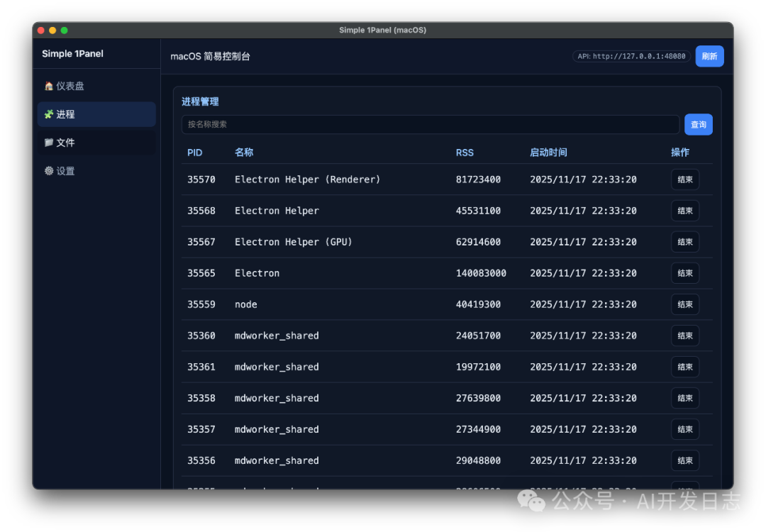The width and height of the screenshot is (766, 532).
Task: Click the folder icon beside 文件
Action: click(x=48, y=143)
